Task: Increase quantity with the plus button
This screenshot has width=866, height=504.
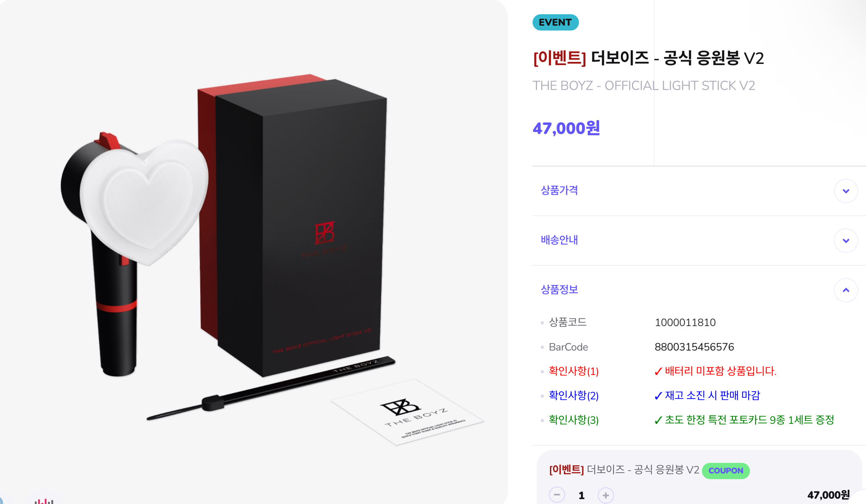Action: [605, 495]
